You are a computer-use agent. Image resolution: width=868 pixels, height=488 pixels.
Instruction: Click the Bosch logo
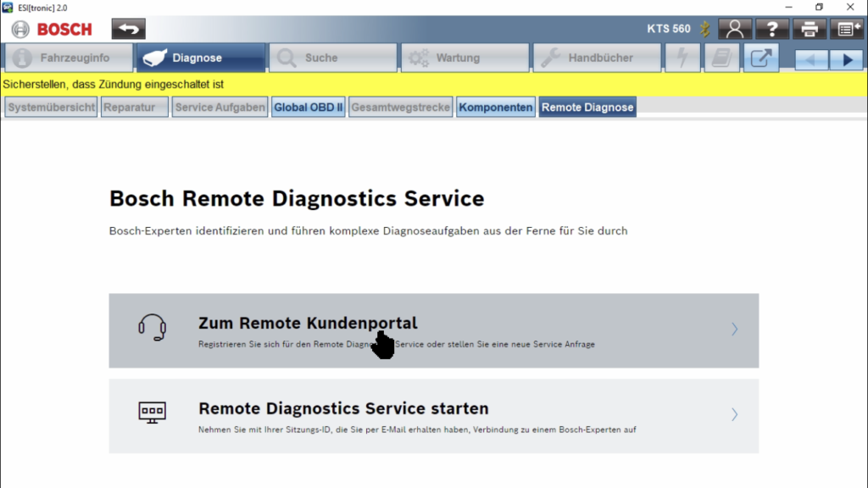(x=52, y=29)
